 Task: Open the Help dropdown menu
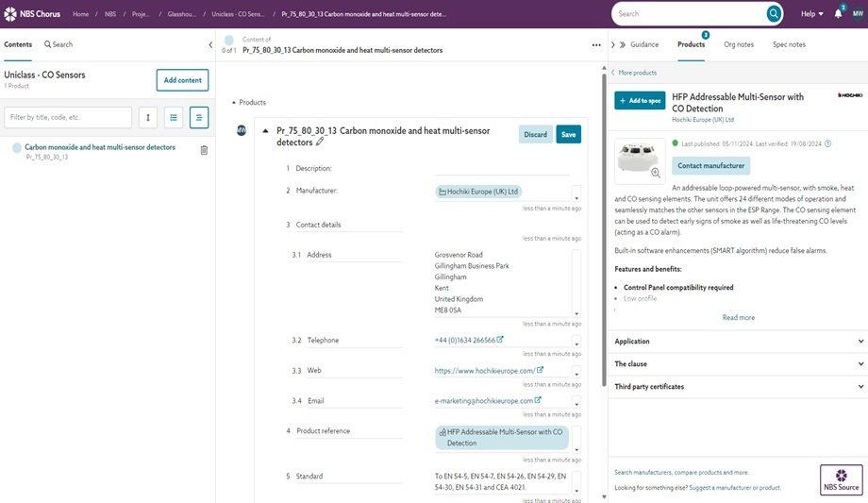pos(811,14)
